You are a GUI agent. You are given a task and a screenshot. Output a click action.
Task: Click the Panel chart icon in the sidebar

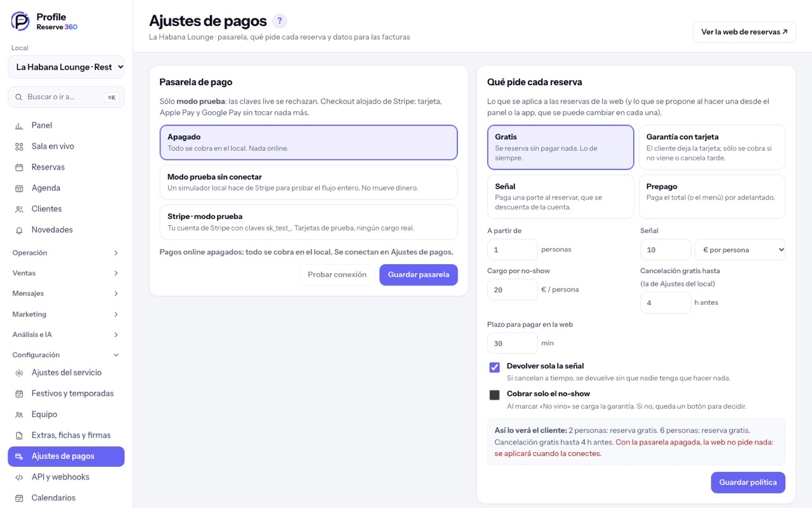coord(19,126)
